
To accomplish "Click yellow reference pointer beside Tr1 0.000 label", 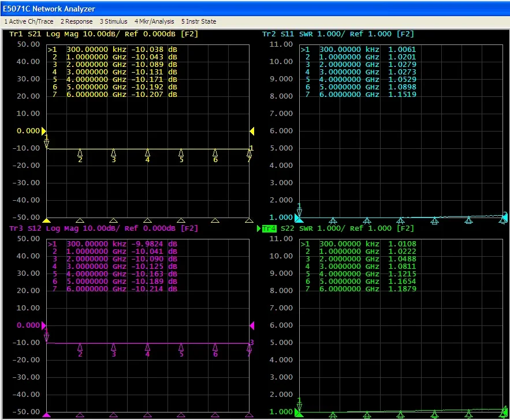I will tap(44, 131).
